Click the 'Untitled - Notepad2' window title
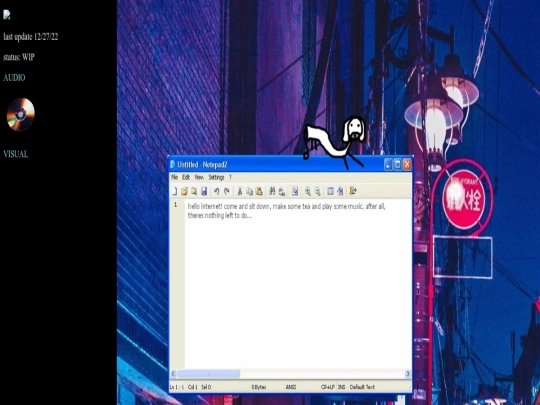Viewport: 540px width, 405px height. 202,165
